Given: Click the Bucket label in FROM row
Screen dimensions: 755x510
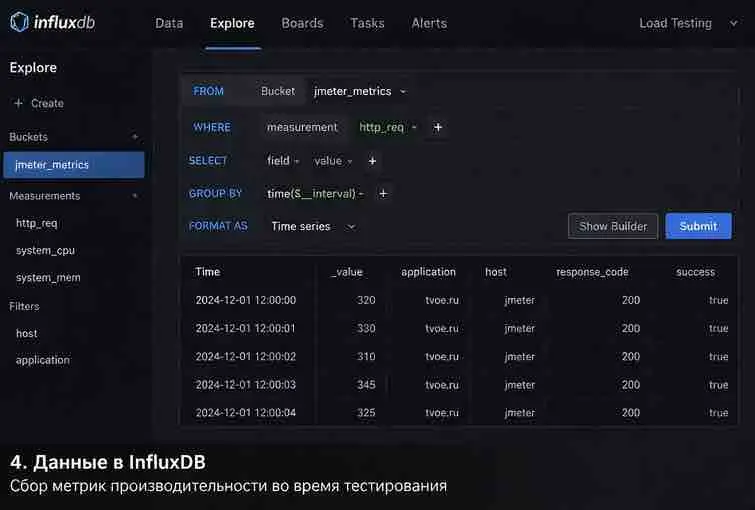Looking at the screenshot, I should [278, 92].
